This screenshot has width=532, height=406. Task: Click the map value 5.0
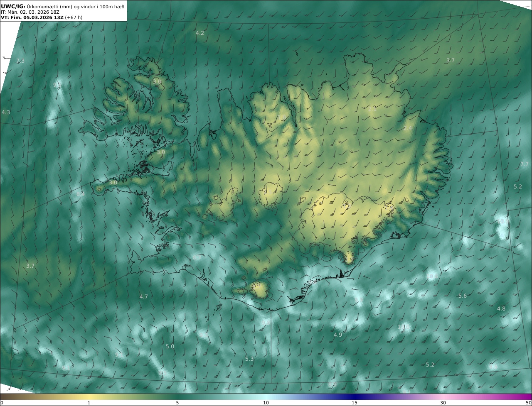pyautogui.click(x=170, y=346)
